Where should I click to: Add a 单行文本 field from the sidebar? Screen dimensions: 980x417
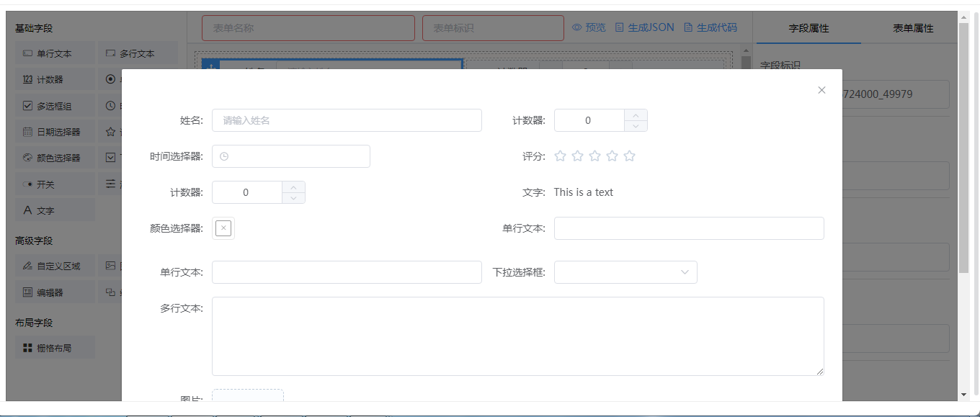[x=55, y=53]
